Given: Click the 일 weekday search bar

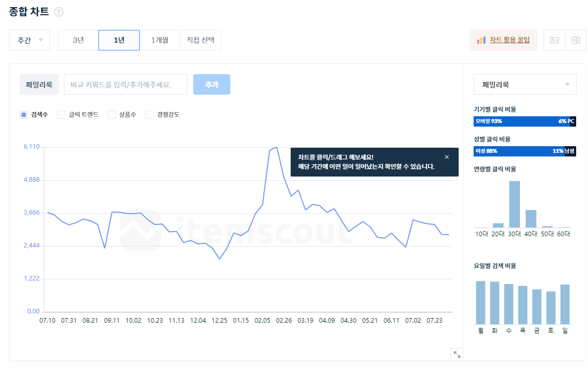Looking at the screenshot, I should click(x=565, y=304).
